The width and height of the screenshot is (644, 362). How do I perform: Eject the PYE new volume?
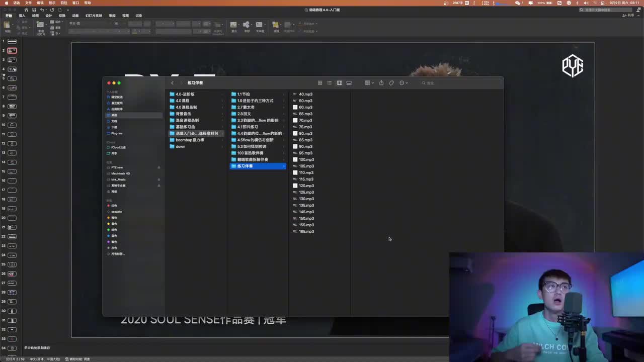pyautogui.click(x=159, y=167)
